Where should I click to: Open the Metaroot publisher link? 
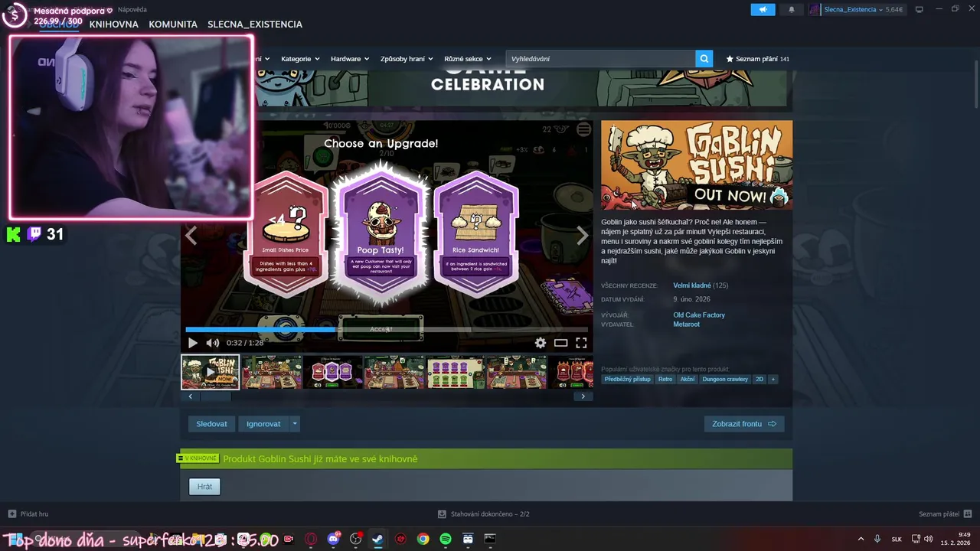coord(686,324)
